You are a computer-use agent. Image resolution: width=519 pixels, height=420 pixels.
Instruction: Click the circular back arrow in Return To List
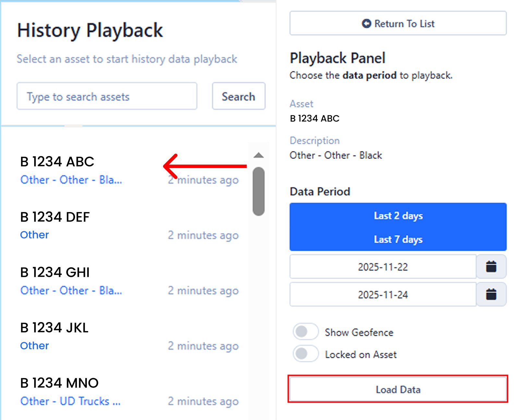pos(366,23)
